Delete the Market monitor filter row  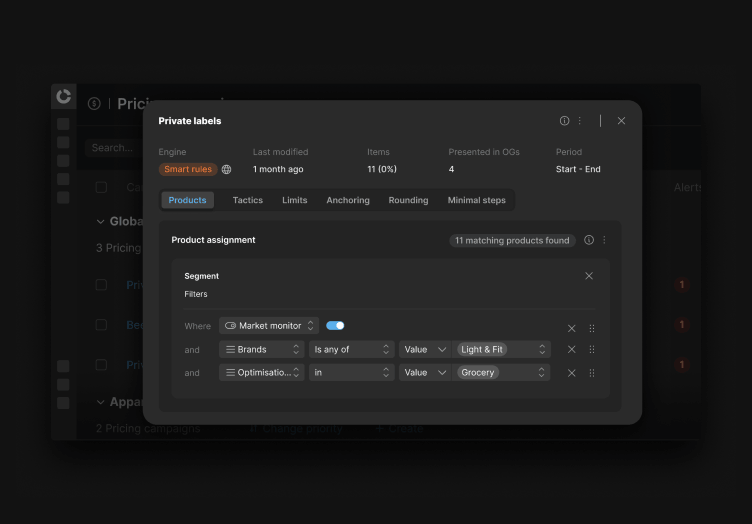(571, 328)
